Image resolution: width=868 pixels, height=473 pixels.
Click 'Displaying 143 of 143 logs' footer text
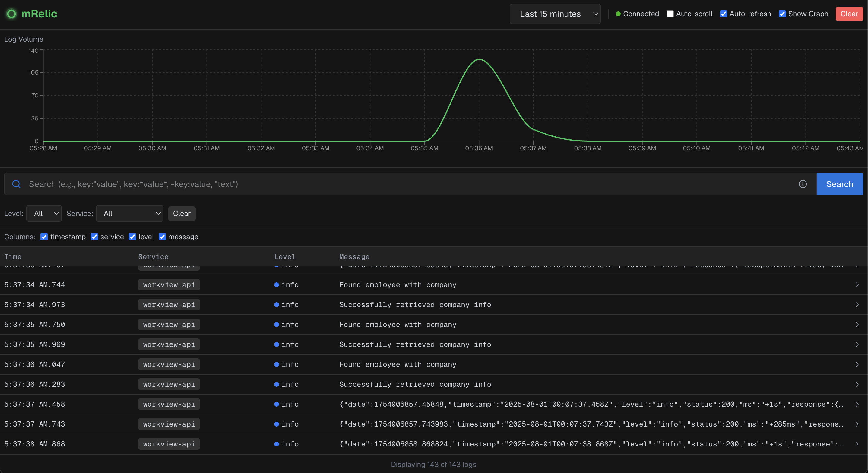(434, 464)
